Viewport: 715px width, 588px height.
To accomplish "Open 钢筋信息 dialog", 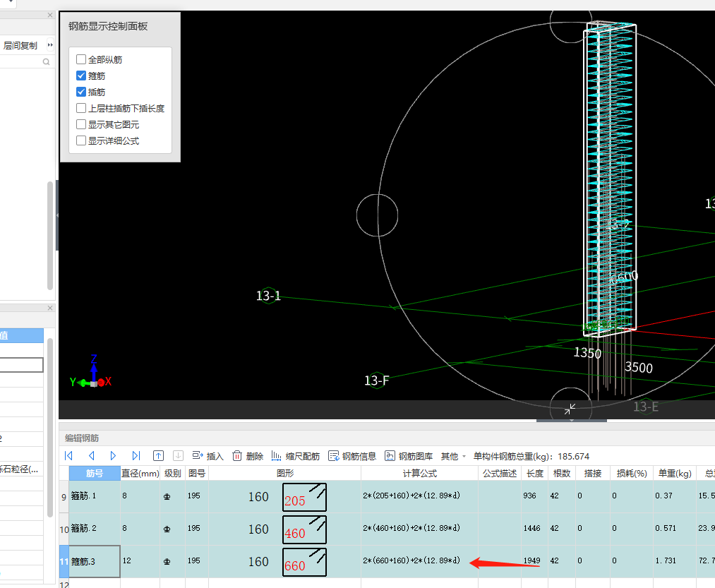I will tap(352, 456).
